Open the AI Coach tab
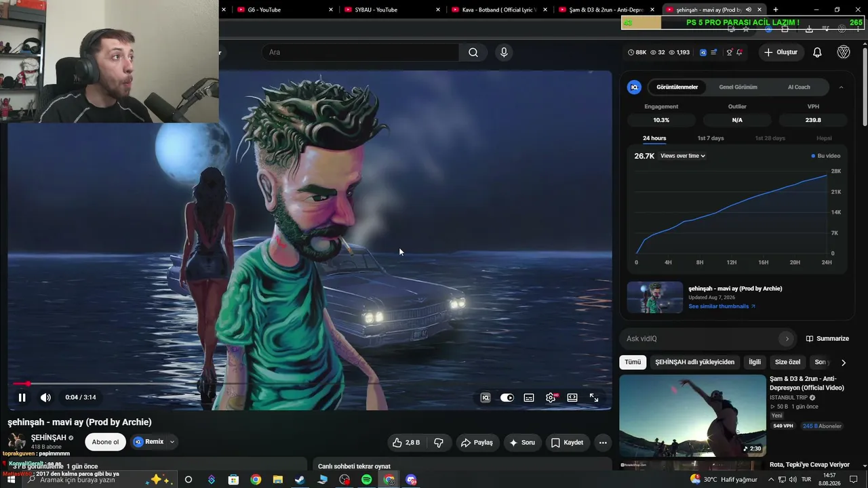The width and height of the screenshot is (868, 488). point(799,87)
